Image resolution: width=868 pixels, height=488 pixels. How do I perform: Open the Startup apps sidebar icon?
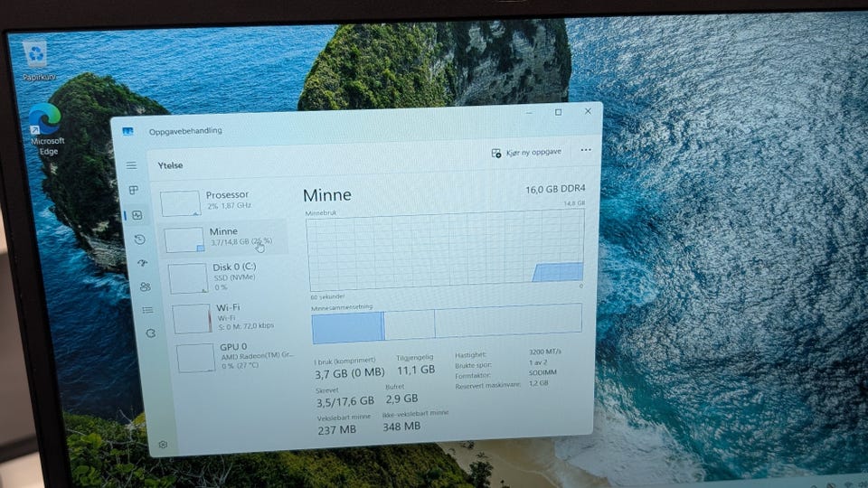click(x=143, y=263)
